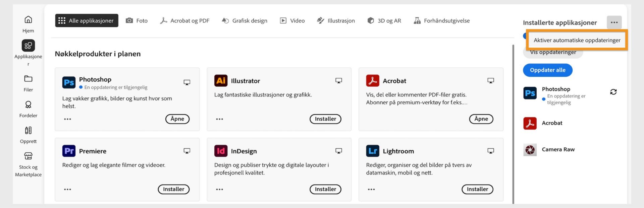Viewport: 644px width, 208px height.
Task: Click the desktop icon on Photoshop card
Action: [187, 82]
